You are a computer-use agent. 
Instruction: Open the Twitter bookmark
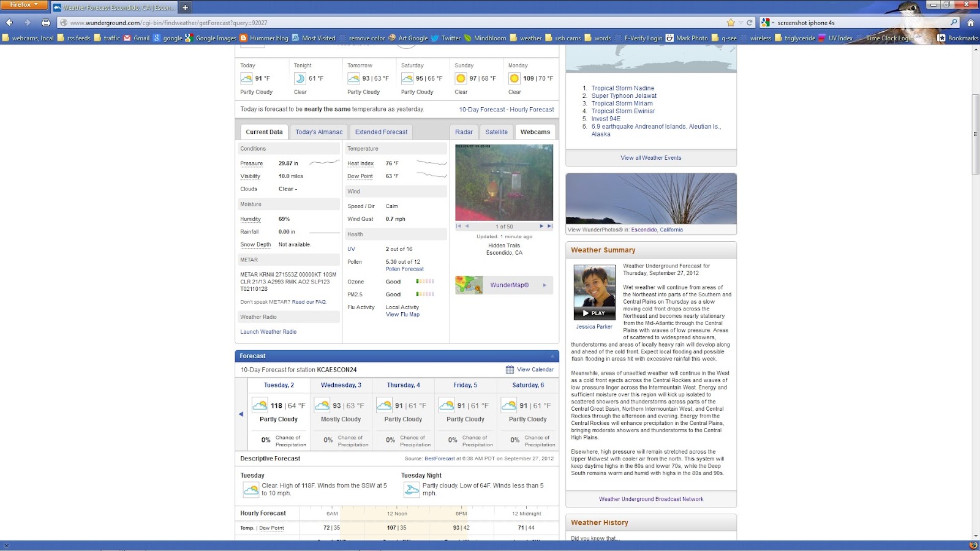(445, 38)
